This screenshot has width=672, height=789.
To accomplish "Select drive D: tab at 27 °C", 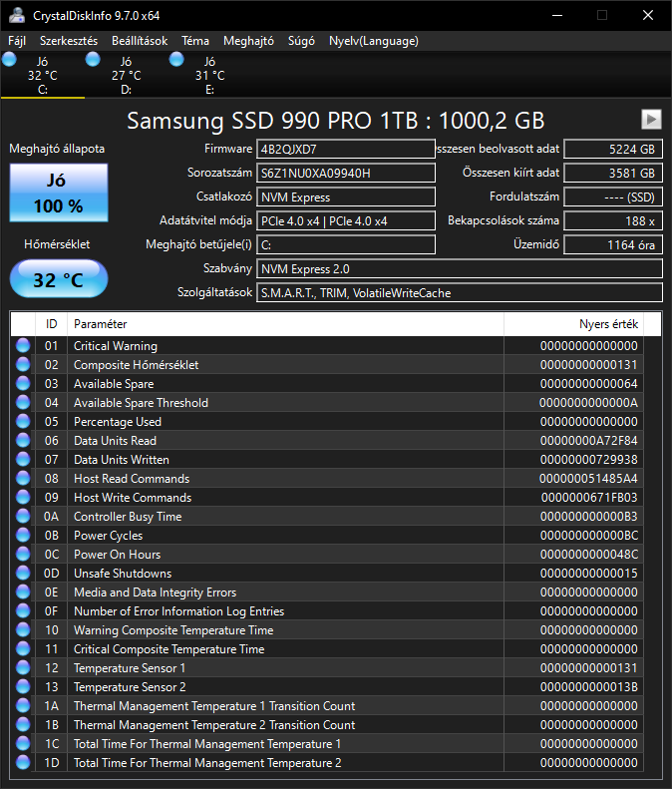I will (x=127, y=75).
